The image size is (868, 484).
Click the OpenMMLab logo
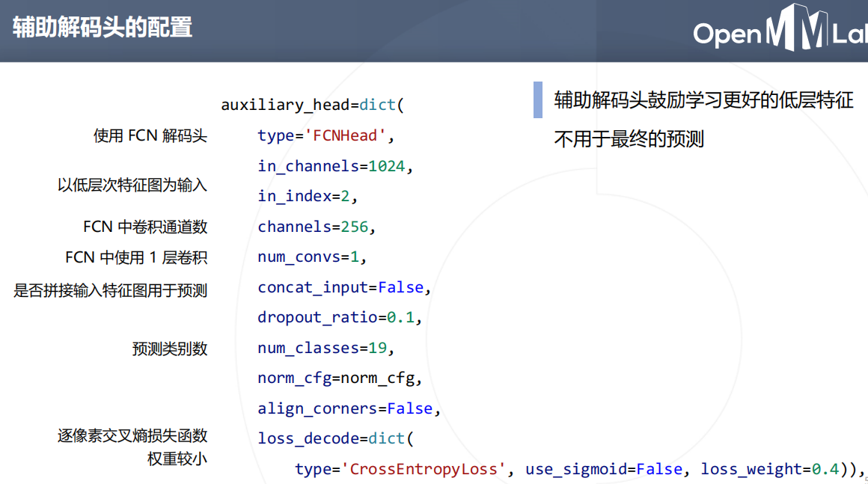click(780, 28)
